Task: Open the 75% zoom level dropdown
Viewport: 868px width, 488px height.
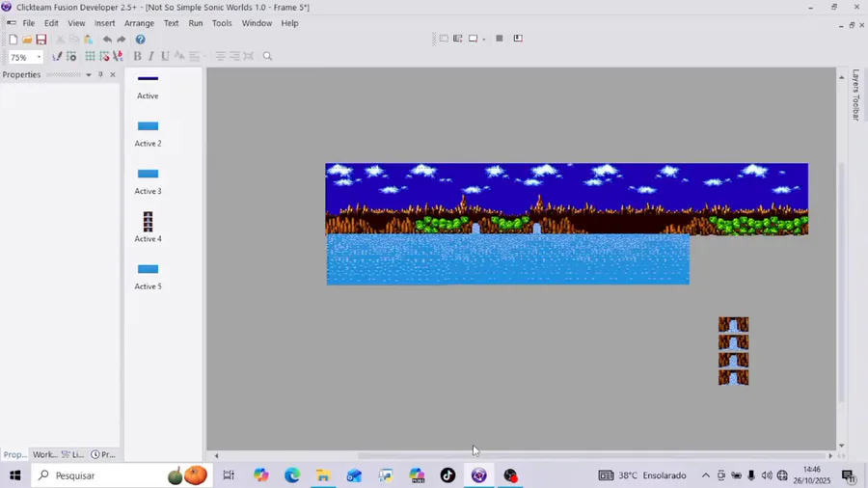Action: 39,57
